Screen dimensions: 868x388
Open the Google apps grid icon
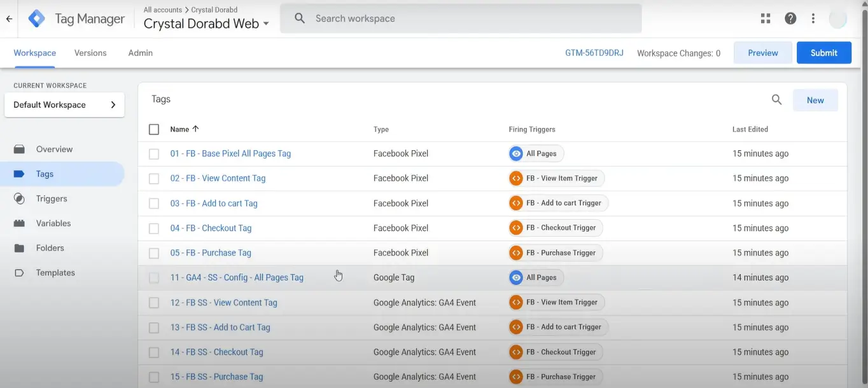(766, 18)
